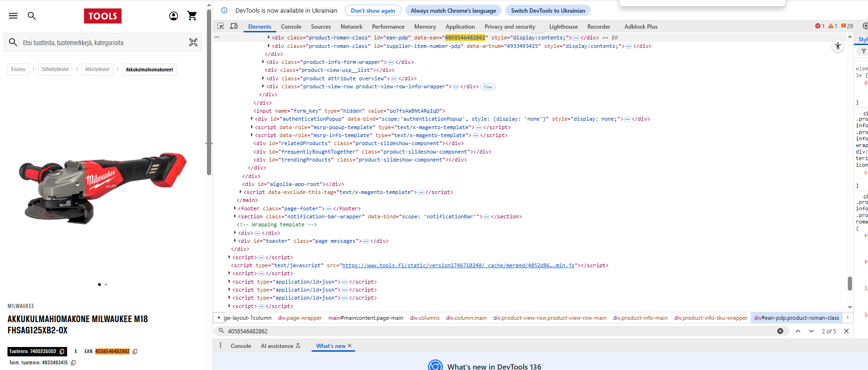Open the Adblock Plus tab
This screenshot has width=868, height=370.
[641, 27]
